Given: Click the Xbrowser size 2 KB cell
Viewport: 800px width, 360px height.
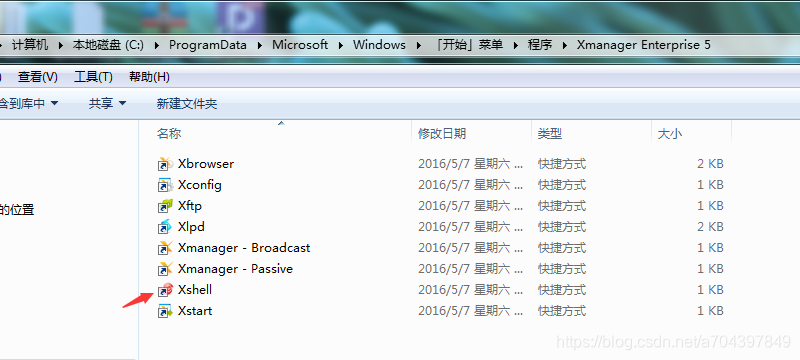Looking at the screenshot, I should click(x=710, y=164).
